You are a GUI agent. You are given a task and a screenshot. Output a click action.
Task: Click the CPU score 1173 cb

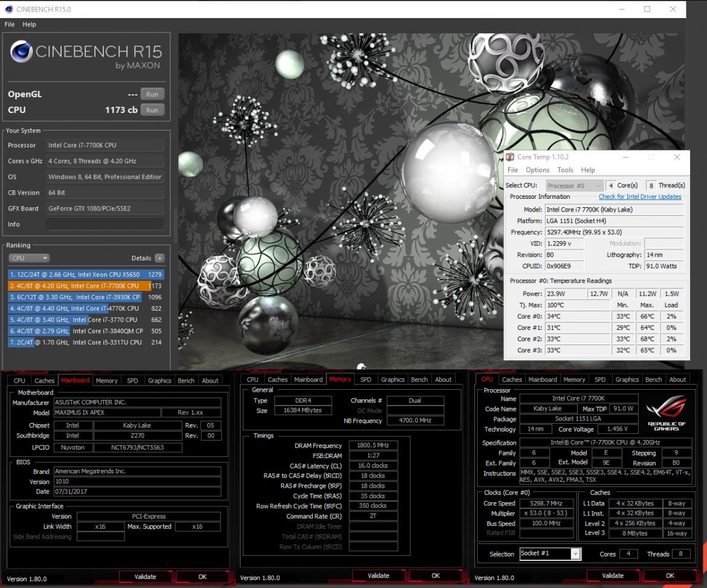pos(121,109)
